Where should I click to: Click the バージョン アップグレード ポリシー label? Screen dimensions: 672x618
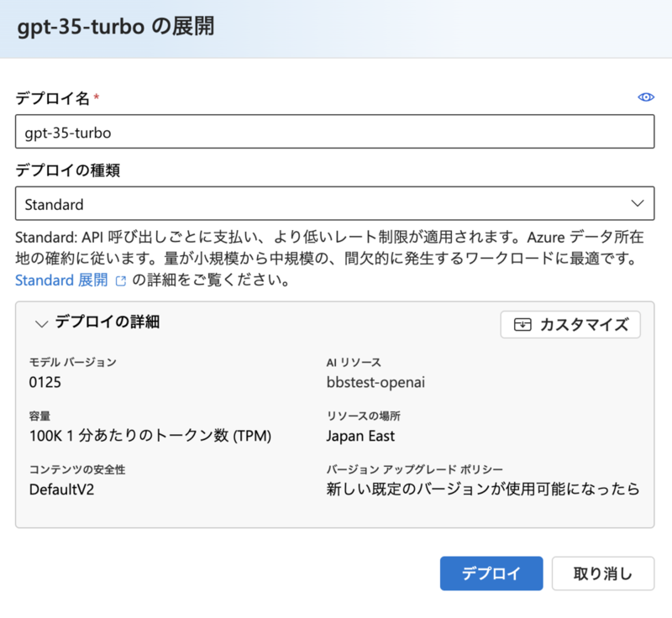pos(414,469)
